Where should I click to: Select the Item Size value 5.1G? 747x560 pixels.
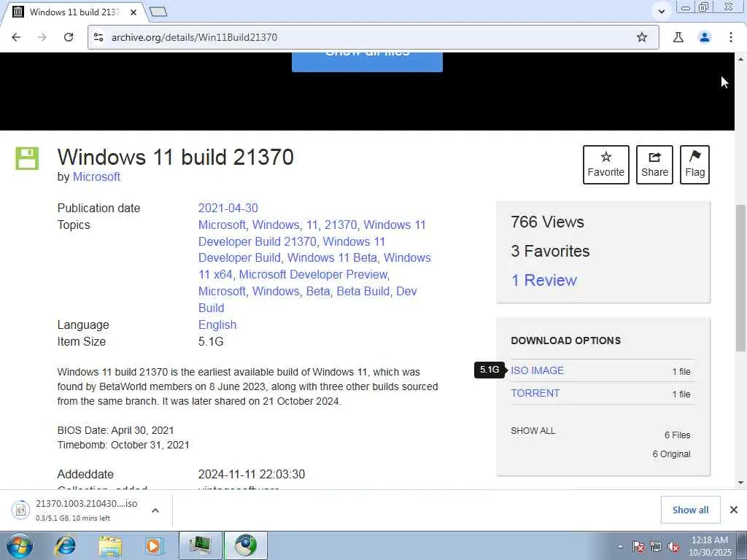click(x=211, y=341)
